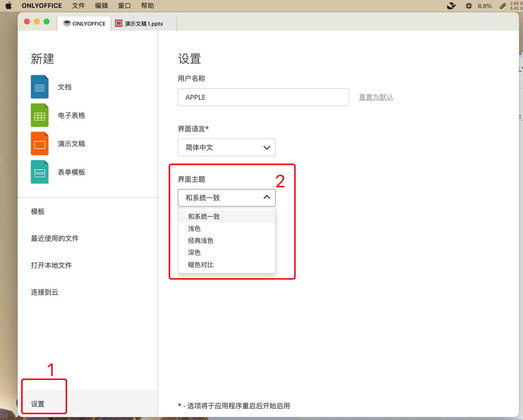The height and width of the screenshot is (420, 523).
Task: Click the orange Presentation icon
Action: 40,144
